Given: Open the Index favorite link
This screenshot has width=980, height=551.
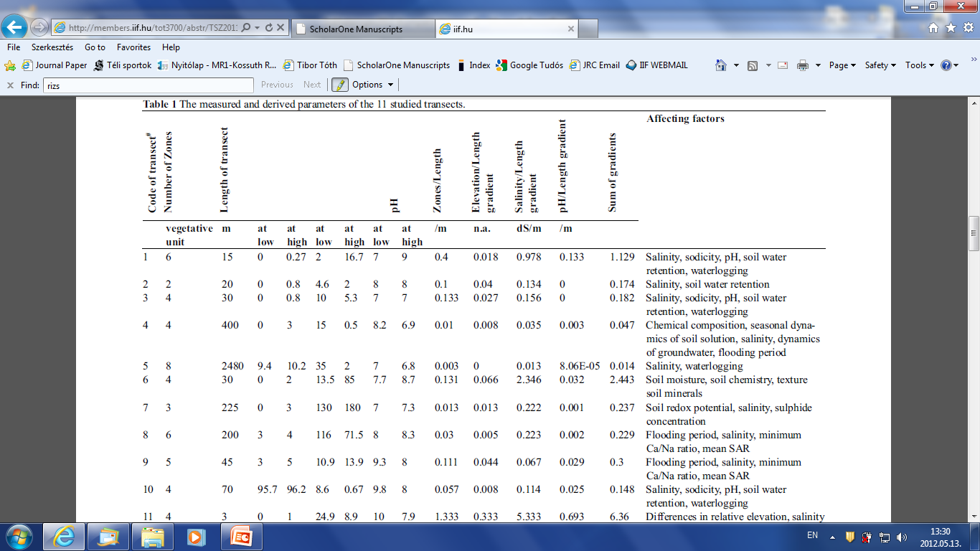Looking at the screenshot, I should click(473, 65).
